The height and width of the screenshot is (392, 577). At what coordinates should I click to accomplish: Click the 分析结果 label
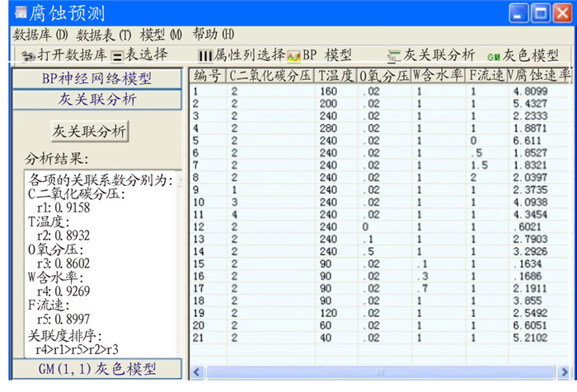pos(57,159)
